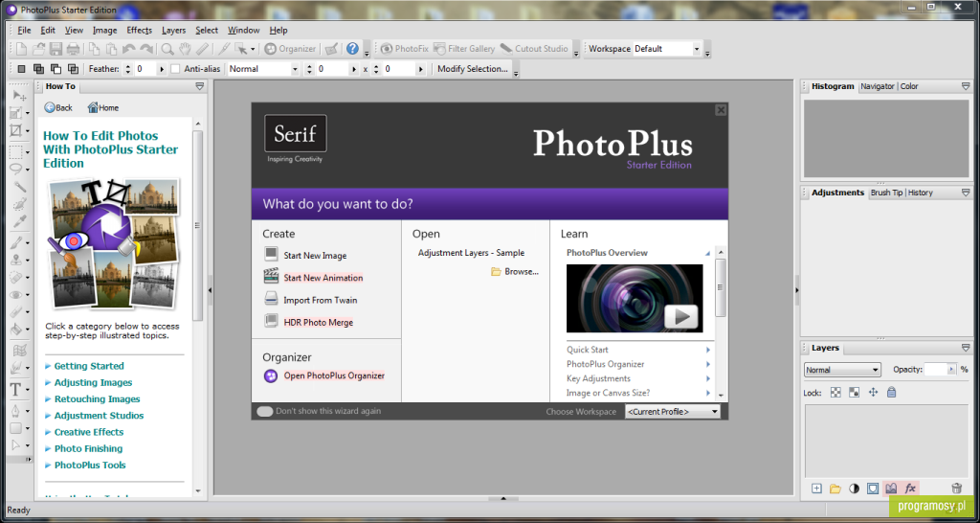The image size is (980, 523).
Task: Click Start New Image
Action: click(315, 255)
